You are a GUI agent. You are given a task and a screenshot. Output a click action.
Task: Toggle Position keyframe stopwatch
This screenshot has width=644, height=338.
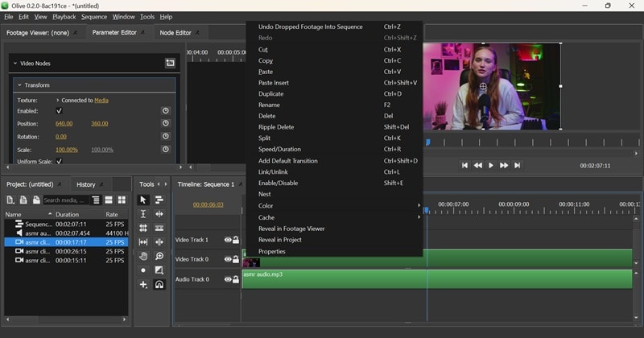tap(166, 123)
